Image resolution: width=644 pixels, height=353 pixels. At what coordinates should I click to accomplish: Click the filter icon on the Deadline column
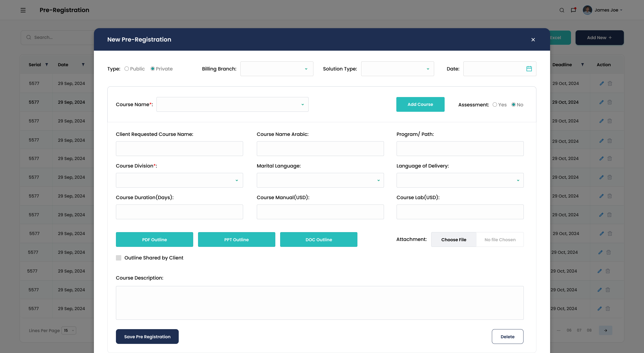[x=583, y=65]
